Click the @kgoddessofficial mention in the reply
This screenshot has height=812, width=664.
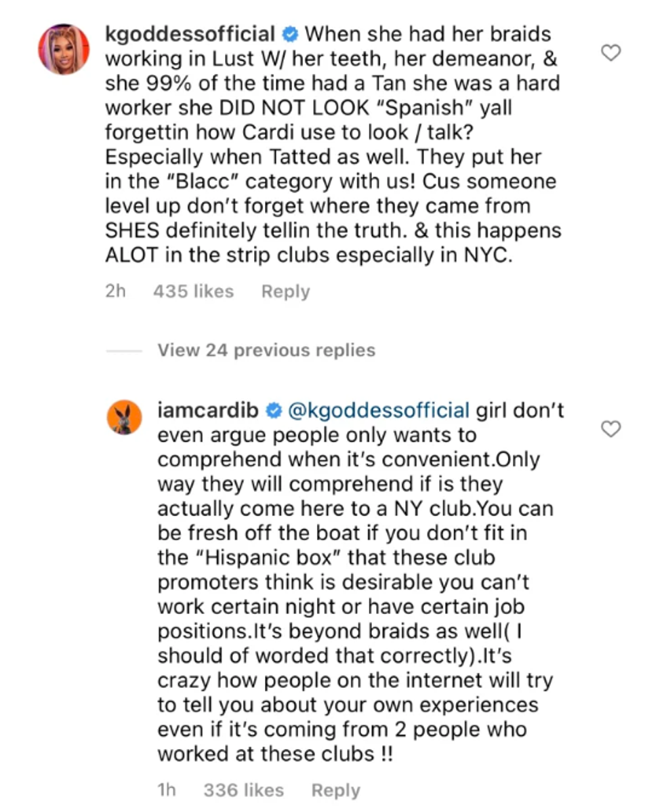pos(379,410)
